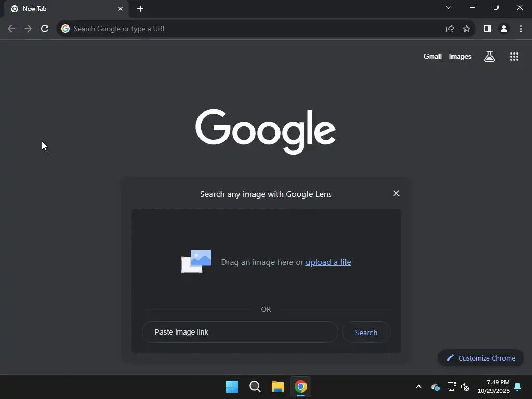Open the OneDrive tray icon
Image resolution: width=532 pixels, height=399 pixels.
click(x=435, y=387)
